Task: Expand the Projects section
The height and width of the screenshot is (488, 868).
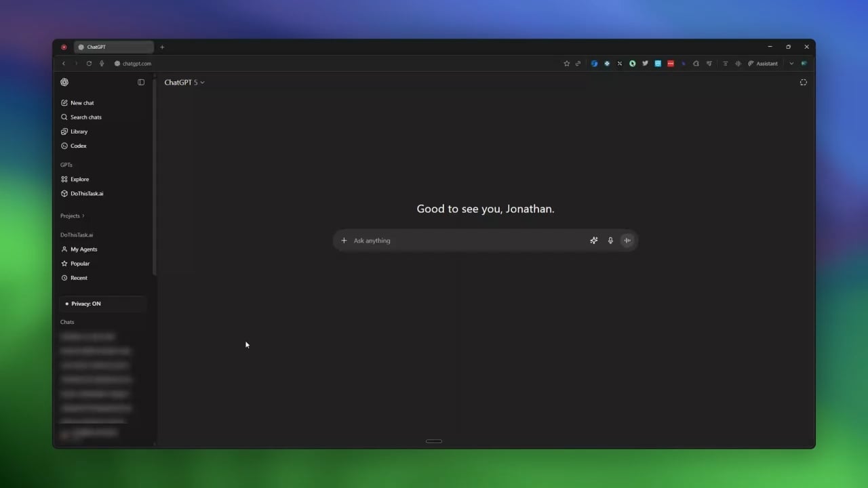Action: pyautogui.click(x=73, y=216)
